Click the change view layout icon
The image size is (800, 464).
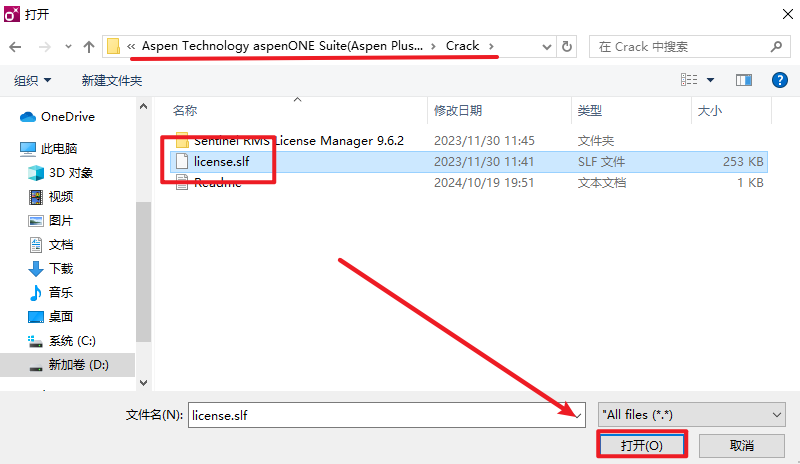click(689, 80)
